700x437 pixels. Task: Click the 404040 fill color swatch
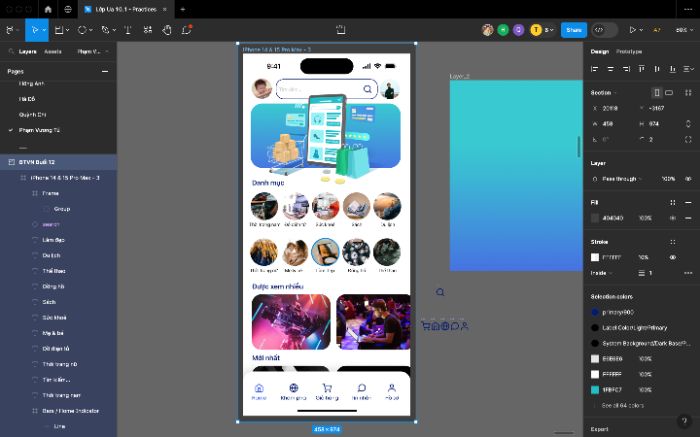595,218
